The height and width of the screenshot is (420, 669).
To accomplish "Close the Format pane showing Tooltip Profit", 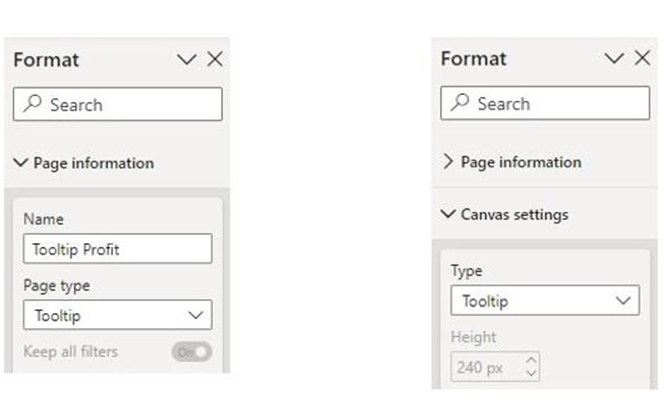I will (214, 60).
